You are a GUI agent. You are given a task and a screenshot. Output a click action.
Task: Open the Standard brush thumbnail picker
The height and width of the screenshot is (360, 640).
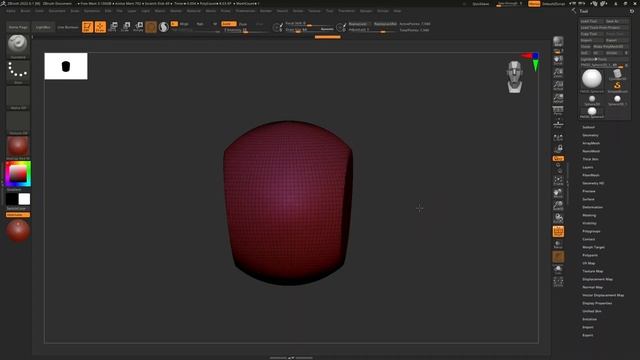[18, 45]
